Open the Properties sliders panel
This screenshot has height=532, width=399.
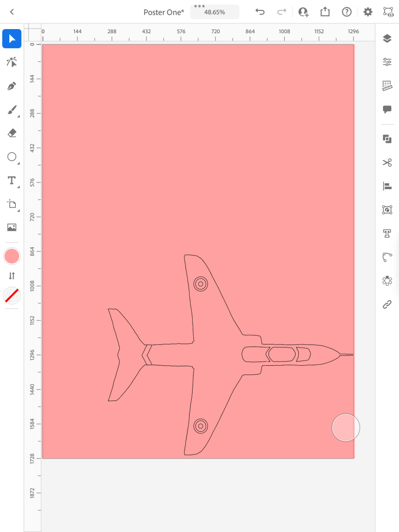coord(387,62)
